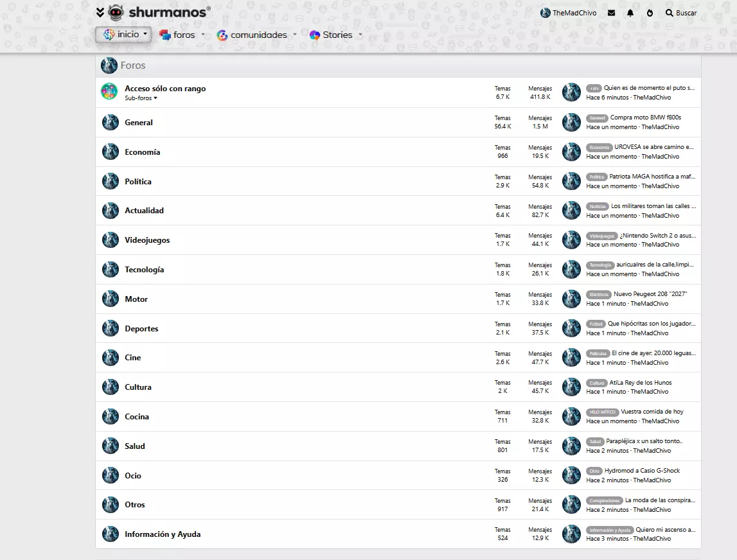This screenshot has height=560, width=737.
Task: Click the HILO MÍTICO tag in Cocina row
Action: pos(602,412)
